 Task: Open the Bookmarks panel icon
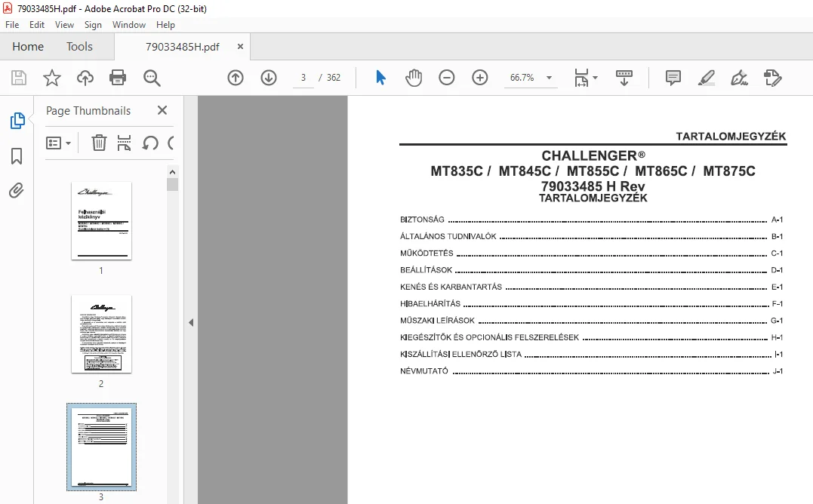point(17,156)
